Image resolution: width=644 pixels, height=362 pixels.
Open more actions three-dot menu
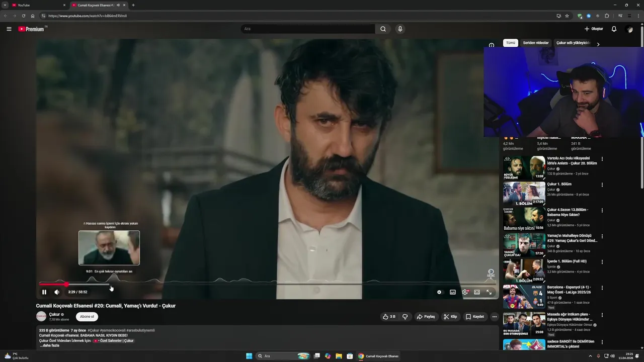[x=495, y=317]
